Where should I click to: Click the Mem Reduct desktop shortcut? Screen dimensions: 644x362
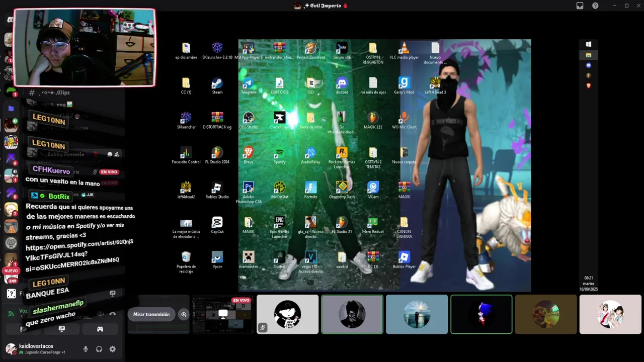tap(373, 225)
